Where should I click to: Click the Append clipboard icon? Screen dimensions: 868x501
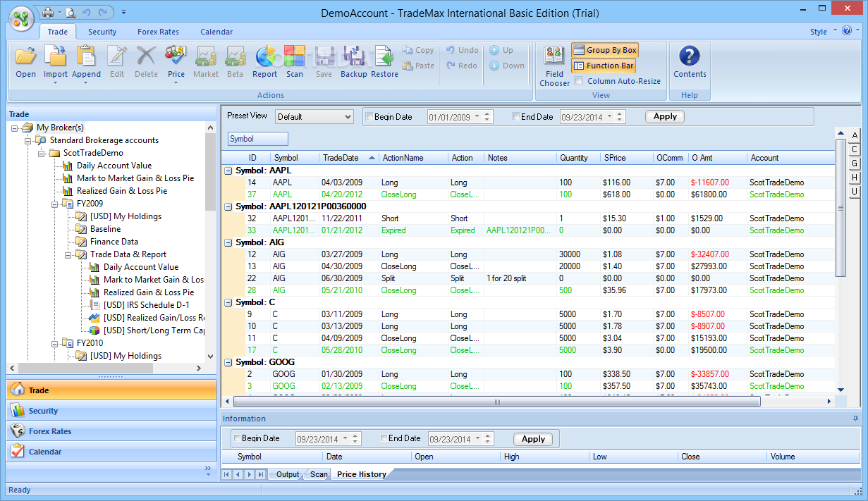[x=86, y=56]
